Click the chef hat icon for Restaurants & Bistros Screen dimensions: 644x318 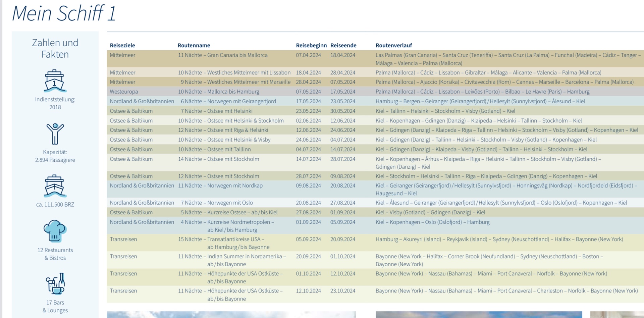(x=55, y=231)
